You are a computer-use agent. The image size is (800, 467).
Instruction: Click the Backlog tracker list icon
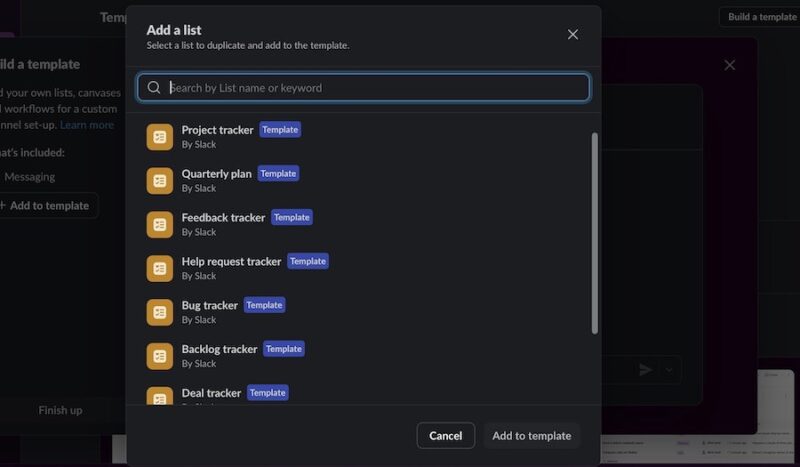(160, 356)
